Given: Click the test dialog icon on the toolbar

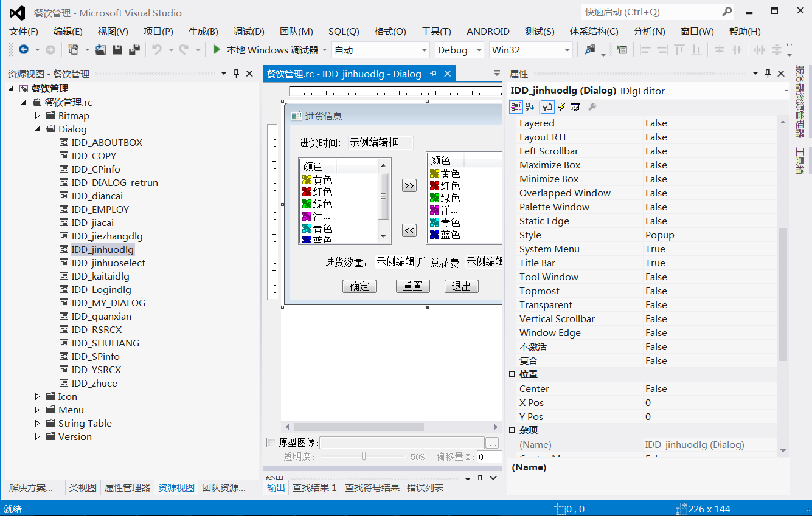Looking at the screenshot, I should click(621, 49).
